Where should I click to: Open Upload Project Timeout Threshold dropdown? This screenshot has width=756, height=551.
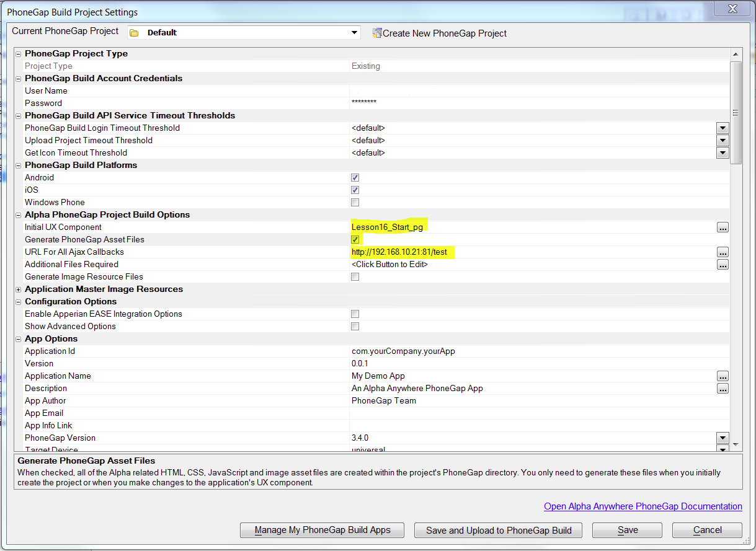point(723,140)
